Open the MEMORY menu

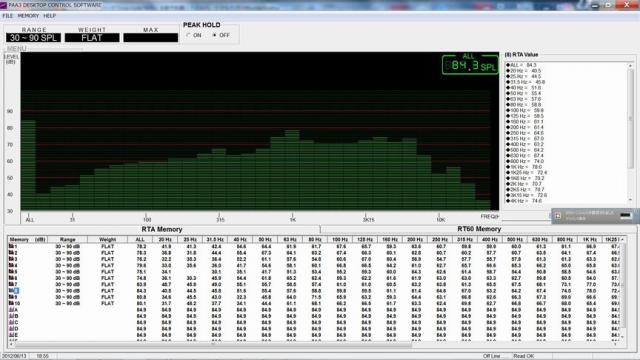pos(28,16)
